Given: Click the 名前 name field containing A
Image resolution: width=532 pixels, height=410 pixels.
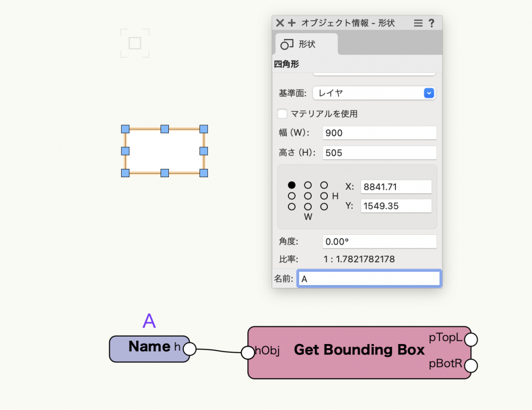Looking at the screenshot, I should [369, 279].
